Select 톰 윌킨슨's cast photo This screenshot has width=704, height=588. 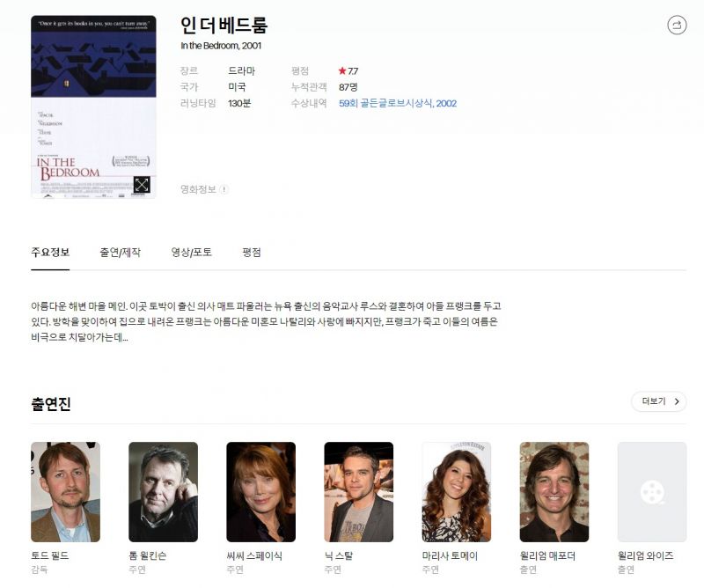[x=163, y=491]
